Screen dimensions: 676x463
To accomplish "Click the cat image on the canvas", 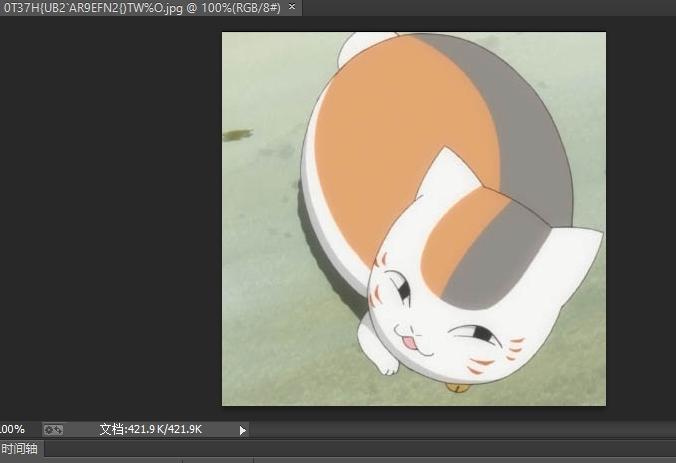I will (414, 219).
